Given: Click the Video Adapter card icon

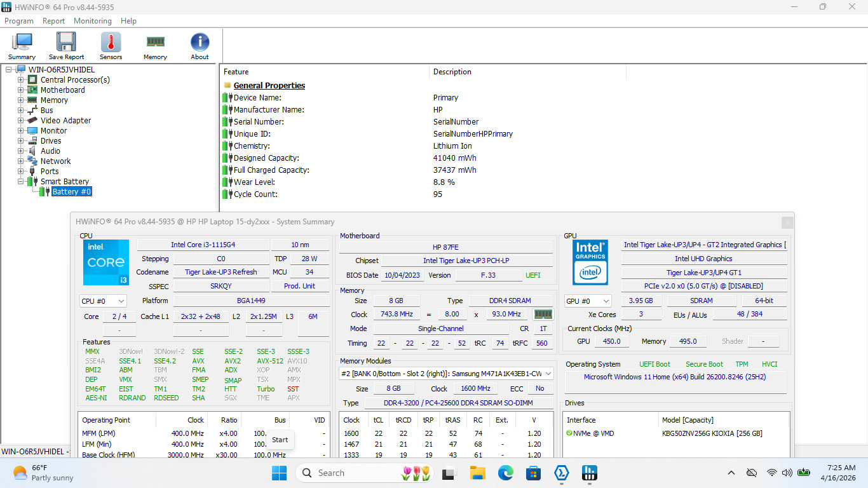Looking at the screenshot, I should click(32, 120).
